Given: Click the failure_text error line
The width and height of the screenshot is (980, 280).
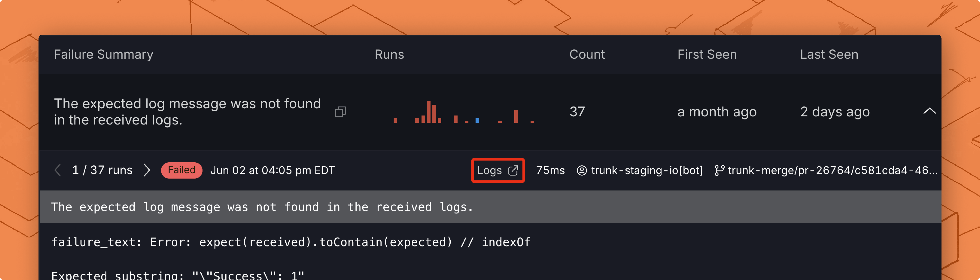Looking at the screenshot, I should (291, 242).
